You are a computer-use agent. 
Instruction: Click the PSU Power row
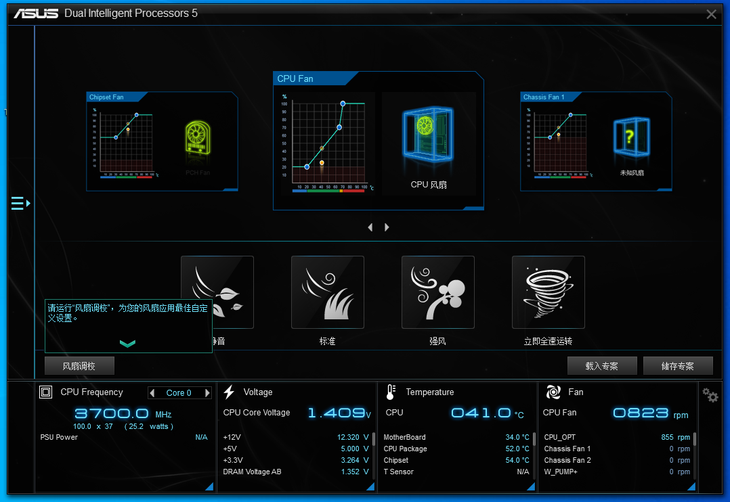tap(124, 437)
